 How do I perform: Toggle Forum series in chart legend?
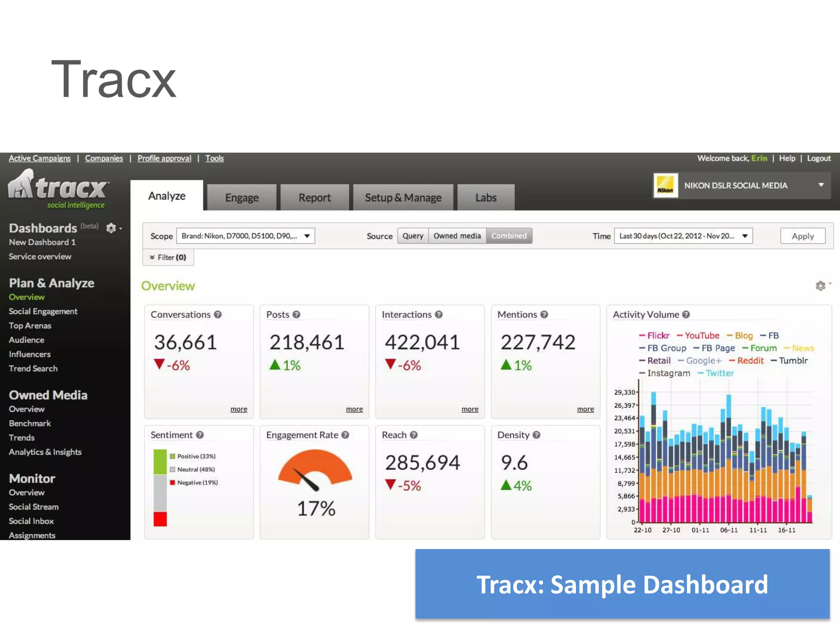760,348
